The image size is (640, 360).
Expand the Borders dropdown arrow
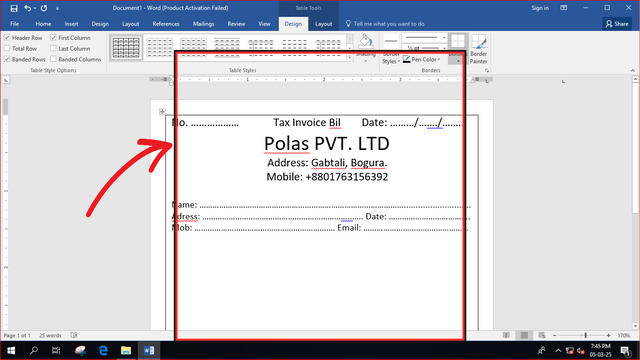tap(458, 61)
